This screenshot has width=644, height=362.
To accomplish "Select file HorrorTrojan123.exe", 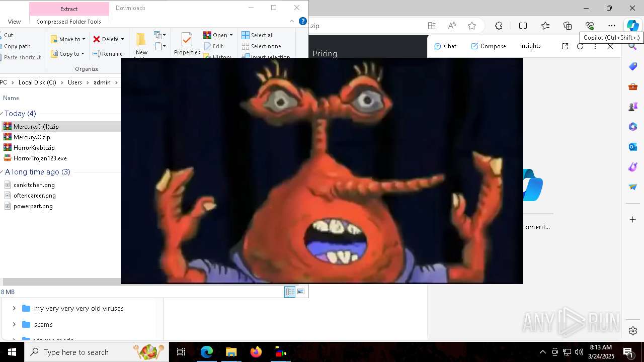I will [x=40, y=158].
